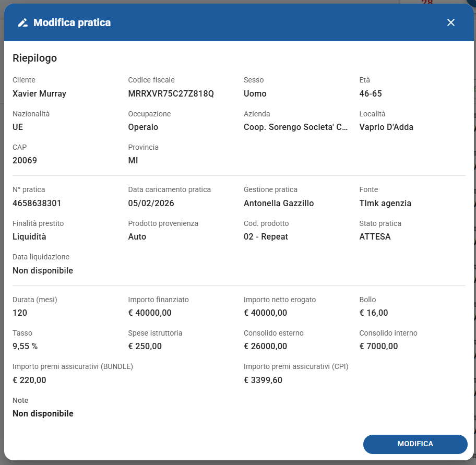Click the Fonte value Tlmk agenzia
The width and height of the screenshot is (476, 465).
(385, 204)
